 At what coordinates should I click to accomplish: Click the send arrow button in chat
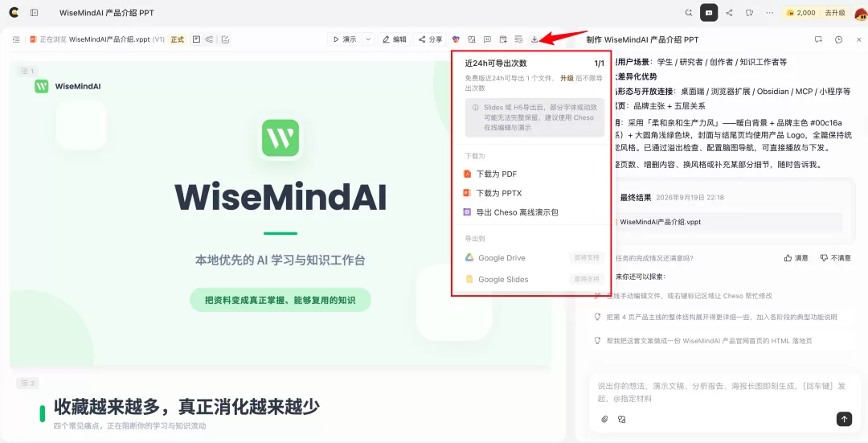point(844,419)
